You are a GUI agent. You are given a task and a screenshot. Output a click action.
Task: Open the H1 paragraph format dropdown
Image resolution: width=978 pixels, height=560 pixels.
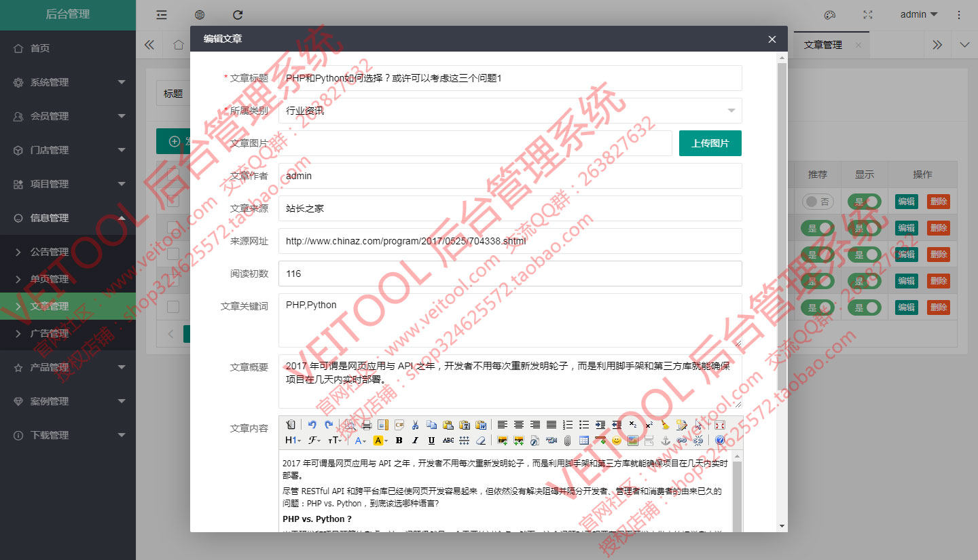pyautogui.click(x=293, y=441)
